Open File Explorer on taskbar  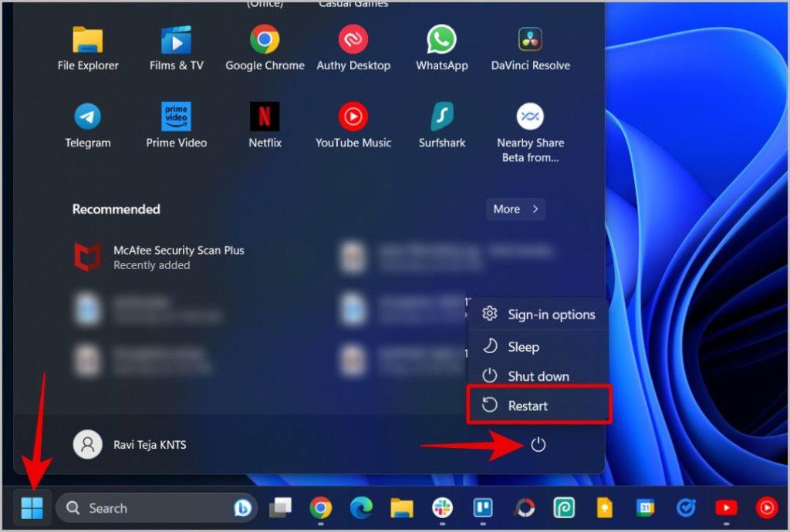[401, 508]
